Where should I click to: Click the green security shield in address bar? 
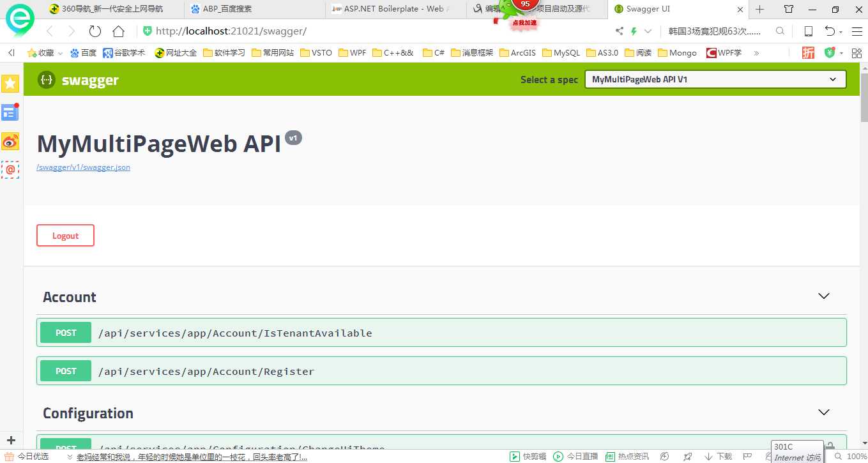(148, 31)
